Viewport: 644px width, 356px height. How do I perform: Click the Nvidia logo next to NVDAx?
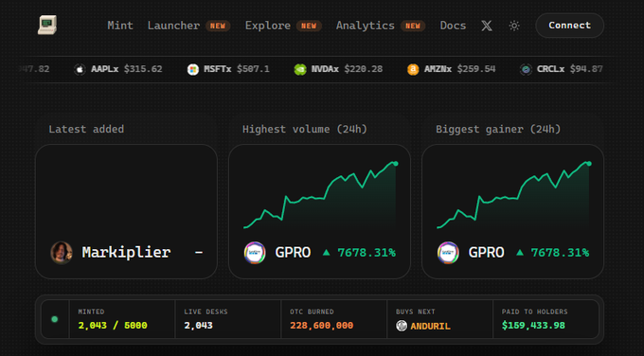[x=300, y=69]
